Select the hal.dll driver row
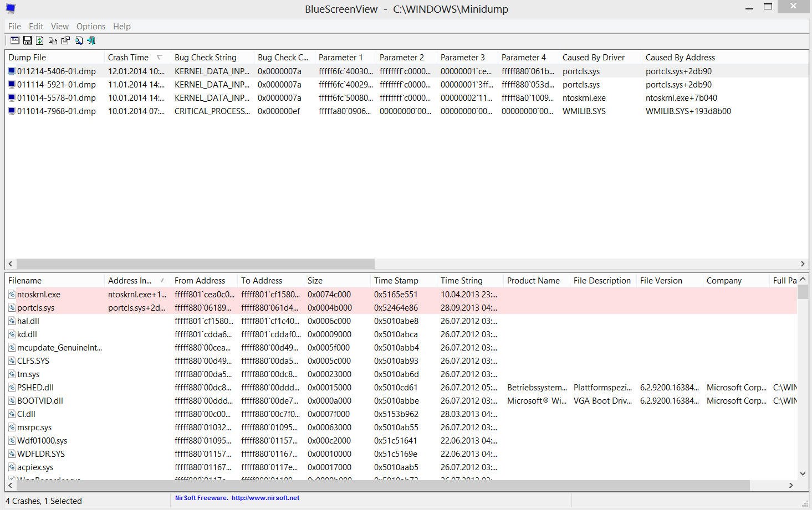The width and height of the screenshot is (812, 510). click(x=401, y=321)
